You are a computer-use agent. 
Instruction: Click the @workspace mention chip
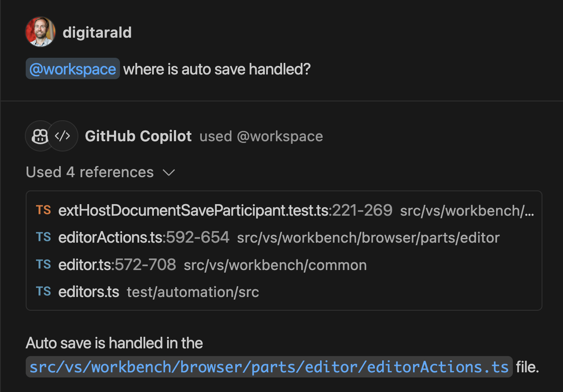point(72,68)
